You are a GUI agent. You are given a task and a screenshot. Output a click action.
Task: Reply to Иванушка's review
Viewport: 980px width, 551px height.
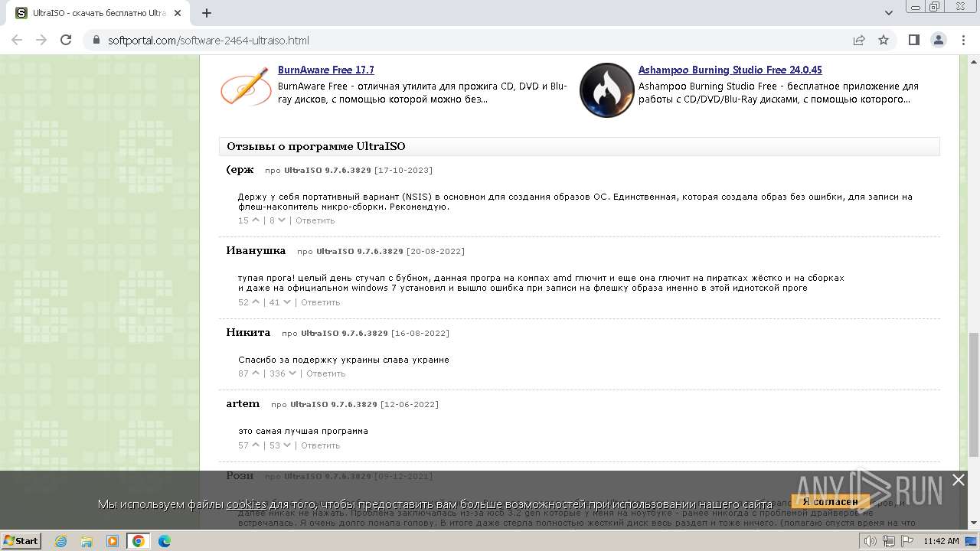[x=321, y=302]
